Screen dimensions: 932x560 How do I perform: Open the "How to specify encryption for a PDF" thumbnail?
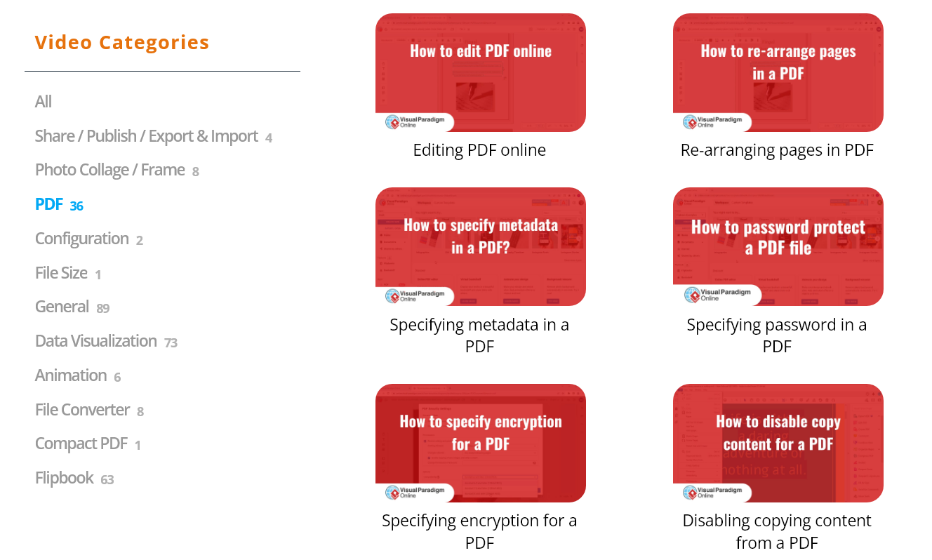click(x=480, y=443)
